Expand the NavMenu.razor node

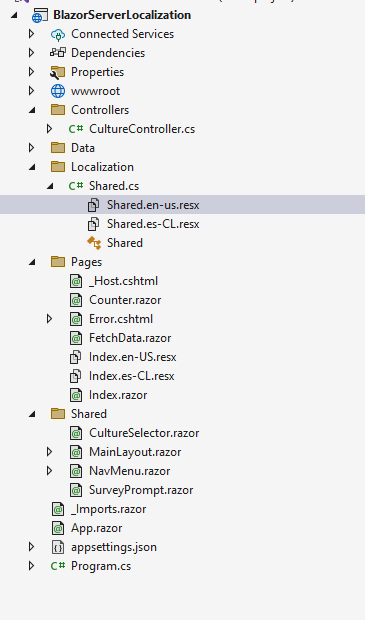(x=49, y=471)
